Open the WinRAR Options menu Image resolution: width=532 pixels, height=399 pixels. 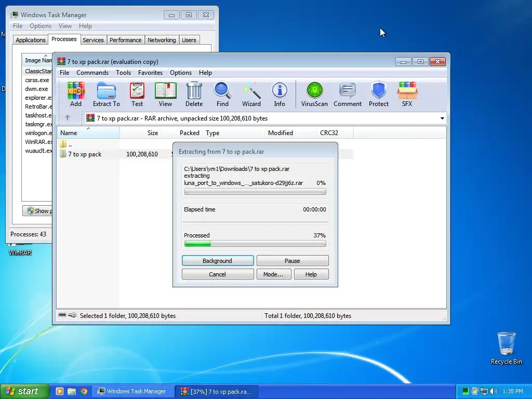[x=180, y=73]
